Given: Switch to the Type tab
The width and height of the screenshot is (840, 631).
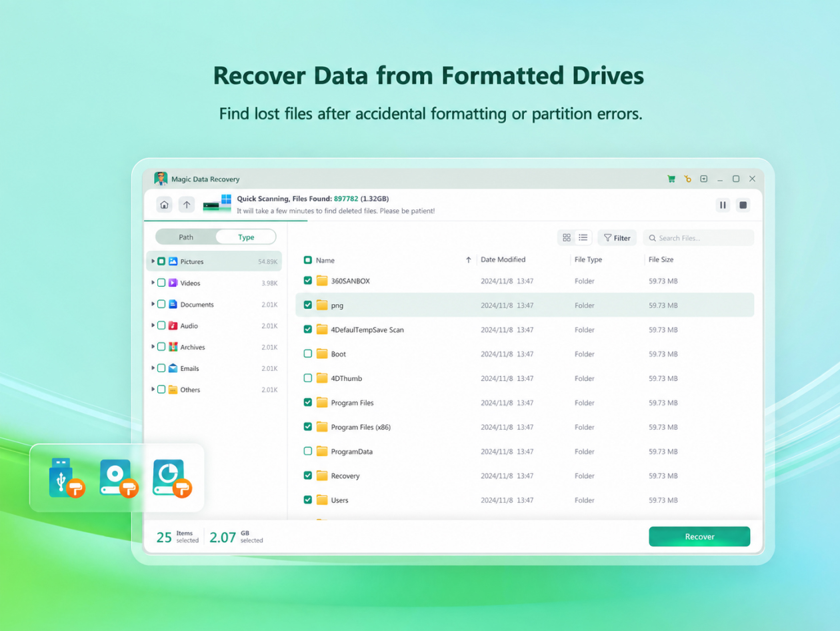Looking at the screenshot, I should (246, 237).
